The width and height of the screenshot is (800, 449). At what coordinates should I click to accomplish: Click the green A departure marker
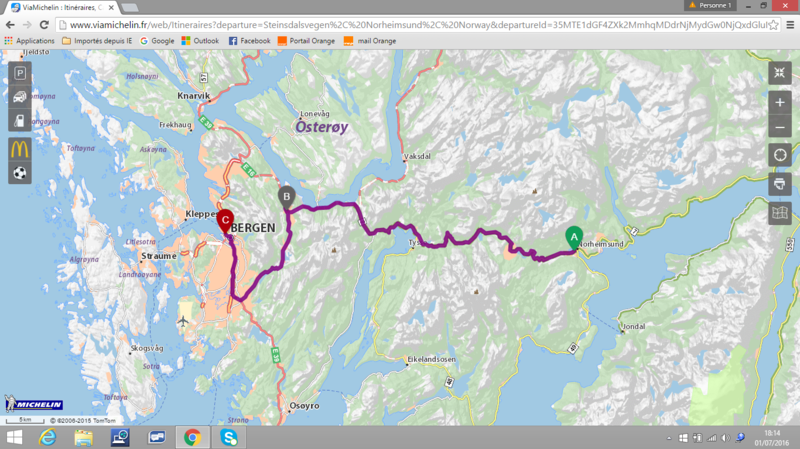(574, 237)
